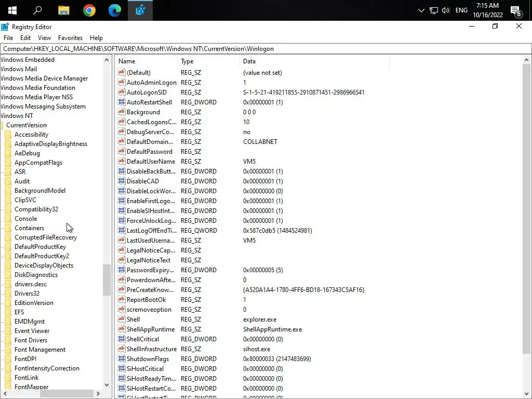This screenshot has width=532, height=399.
Task: Select the AutoLogonSID value name
Action: (x=147, y=92)
